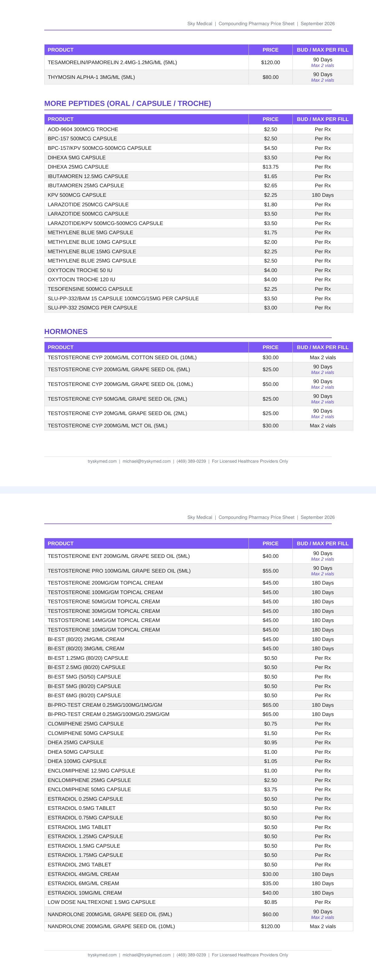Click $3.75 price for ENCLOMIPHENE 50MG
The image size is (376, 980).
pyautogui.click(x=271, y=789)
